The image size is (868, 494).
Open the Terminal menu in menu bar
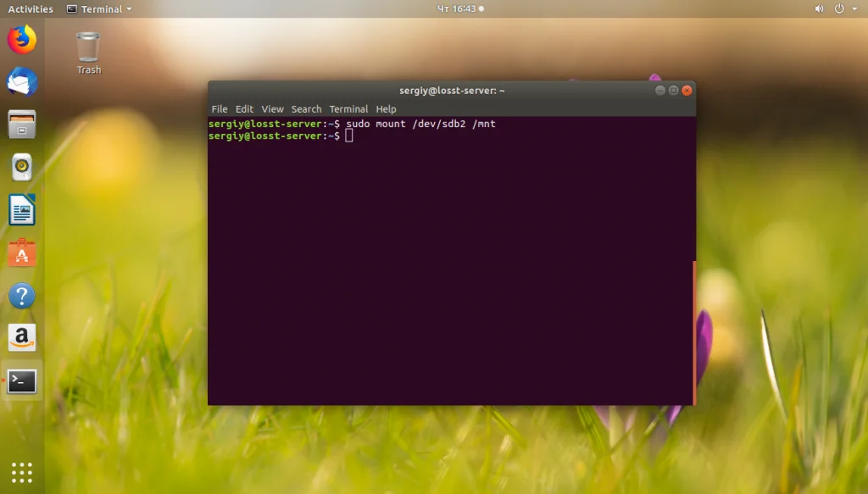pyautogui.click(x=348, y=109)
